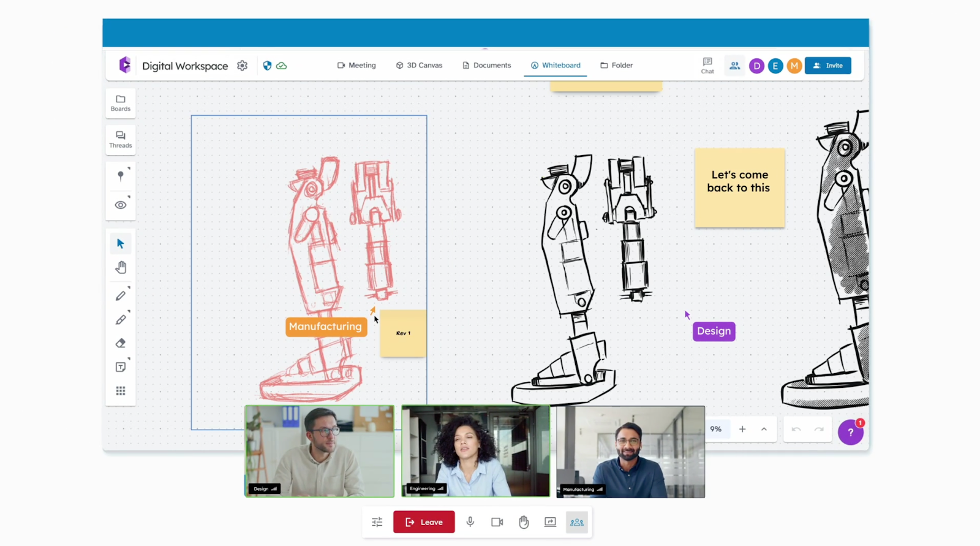Select the pencil drawing tool
This screenshot has width=980, height=546.
pyautogui.click(x=121, y=296)
